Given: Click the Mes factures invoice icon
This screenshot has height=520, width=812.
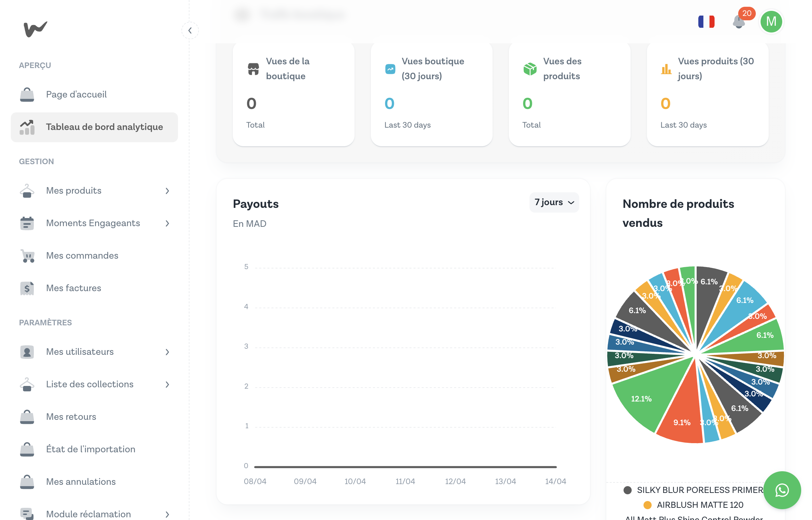Looking at the screenshot, I should (27, 288).
